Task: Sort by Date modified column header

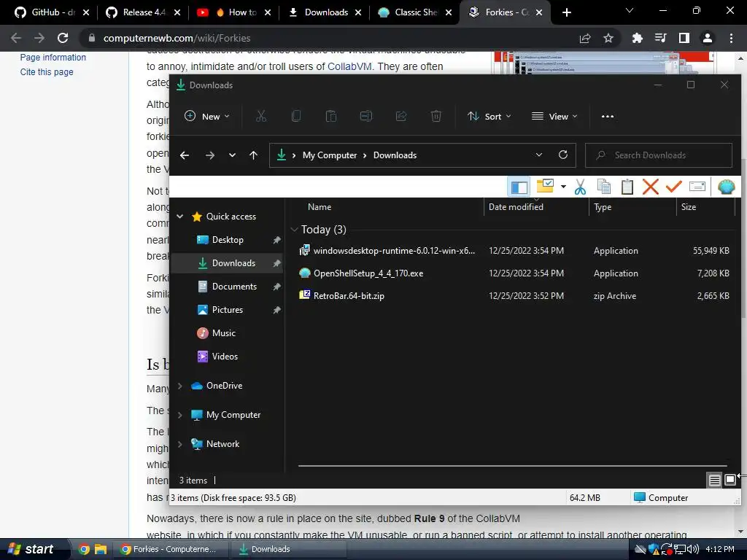Action: (x=516, y=206)
